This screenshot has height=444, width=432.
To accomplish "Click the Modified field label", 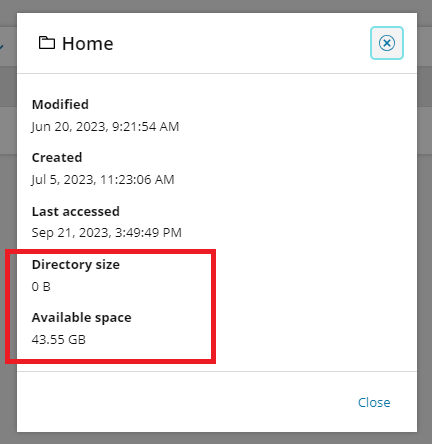I will (x=60, y=104).
